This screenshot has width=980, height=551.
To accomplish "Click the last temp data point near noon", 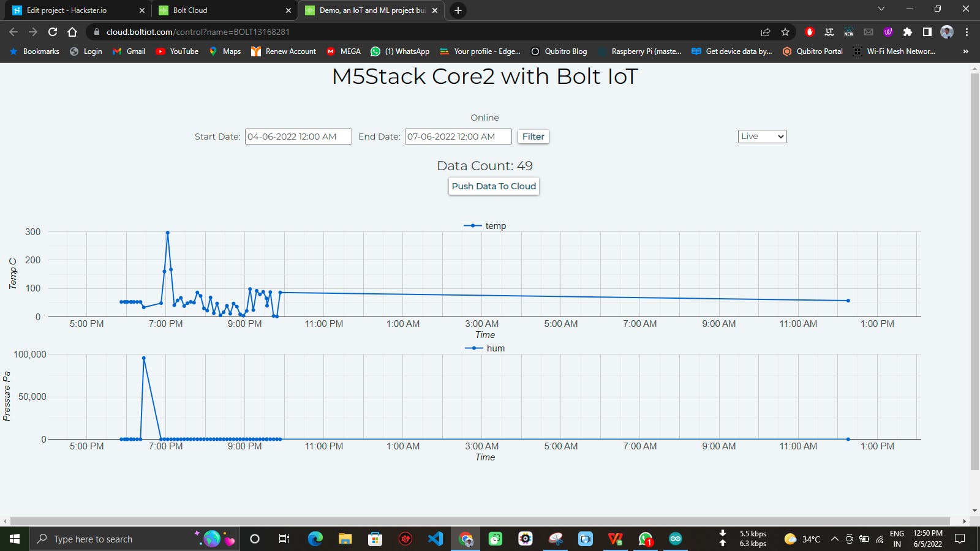I will [848, 301].
